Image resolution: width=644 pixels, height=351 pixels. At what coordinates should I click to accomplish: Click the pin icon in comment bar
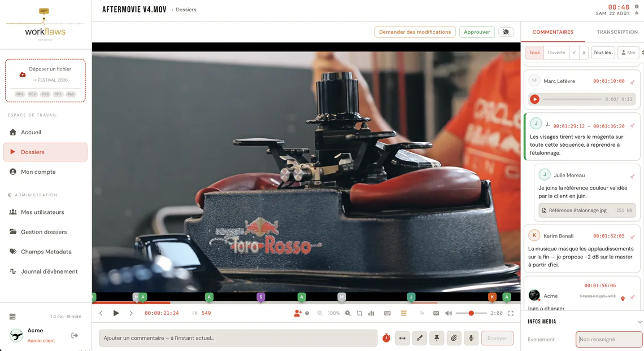(437, 338)
